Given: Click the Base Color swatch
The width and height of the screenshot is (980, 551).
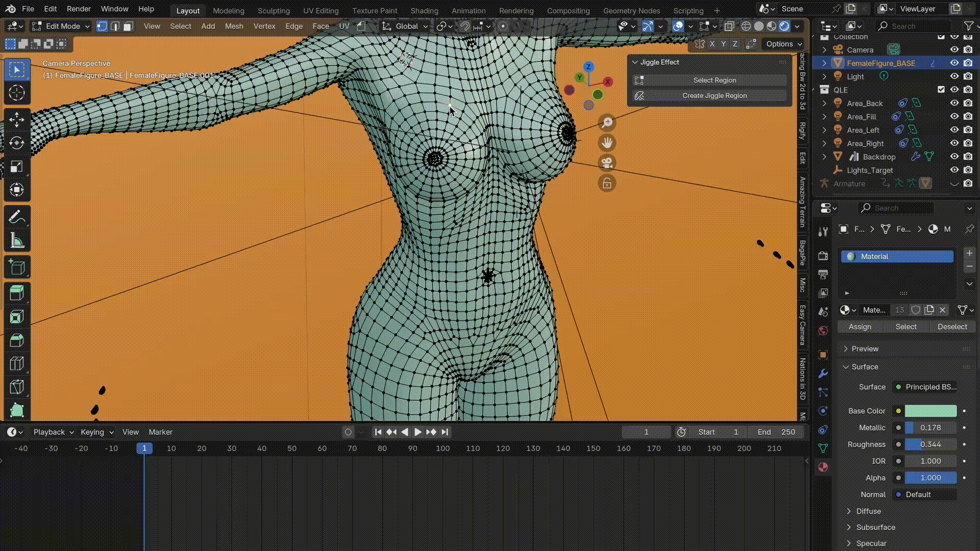Looking at the screenshot, I should click(930, 411).
